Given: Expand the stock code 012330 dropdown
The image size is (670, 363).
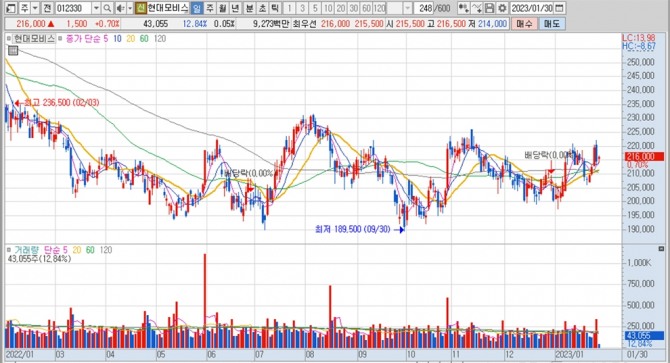Looking at the screenshot, I should coord(97,8).
